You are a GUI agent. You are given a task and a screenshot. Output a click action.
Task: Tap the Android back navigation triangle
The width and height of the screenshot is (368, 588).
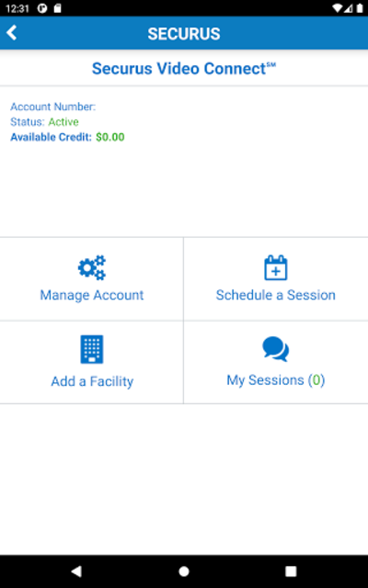tap(76, 571)
